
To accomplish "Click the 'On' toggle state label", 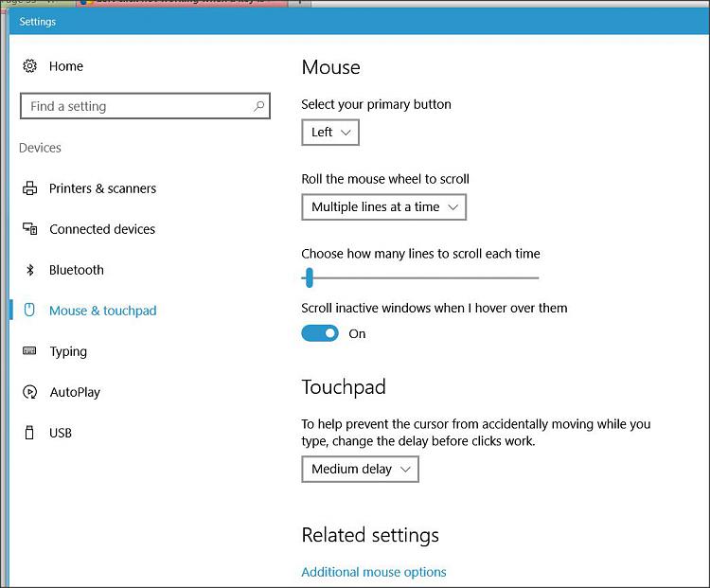I will (357, 334).
